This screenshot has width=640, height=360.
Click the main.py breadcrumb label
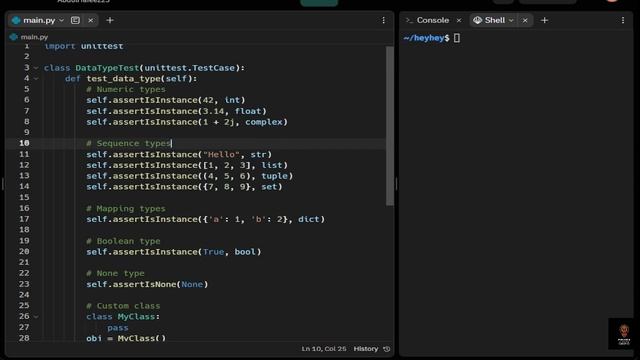click(34, 37)
